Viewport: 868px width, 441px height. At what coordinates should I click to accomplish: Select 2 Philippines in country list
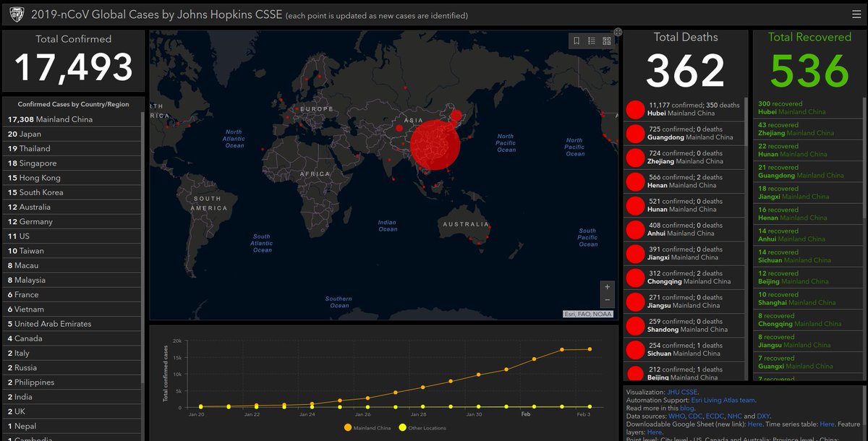pyautogui.click(x=72, y=382)
